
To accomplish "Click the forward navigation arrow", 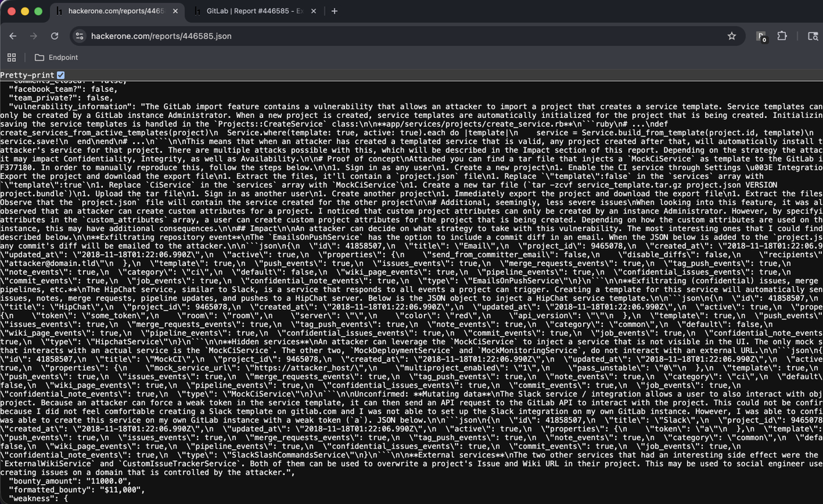I will 34,36.
